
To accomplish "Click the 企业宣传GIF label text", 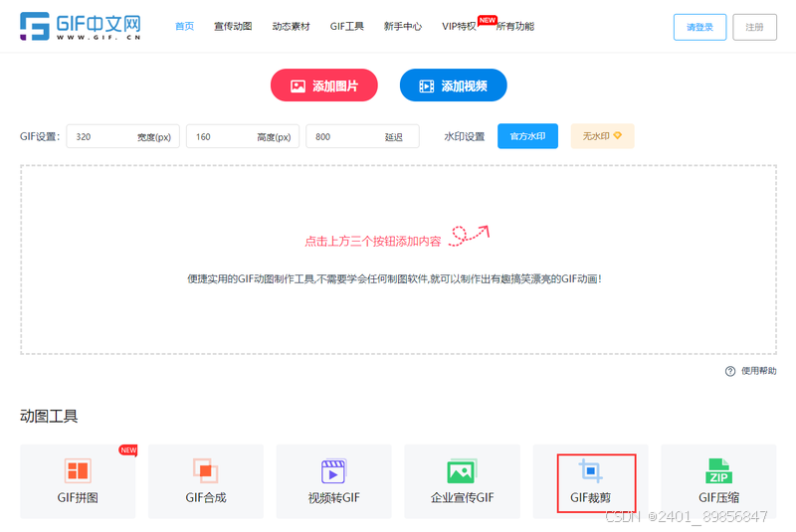I will (x=462, y=497).
